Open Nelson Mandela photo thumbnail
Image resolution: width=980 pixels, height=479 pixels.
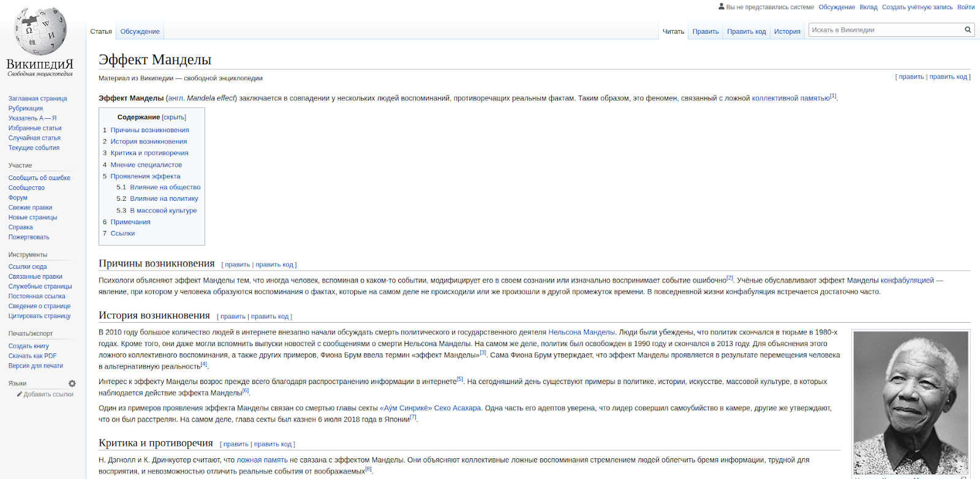click(911, 403)
